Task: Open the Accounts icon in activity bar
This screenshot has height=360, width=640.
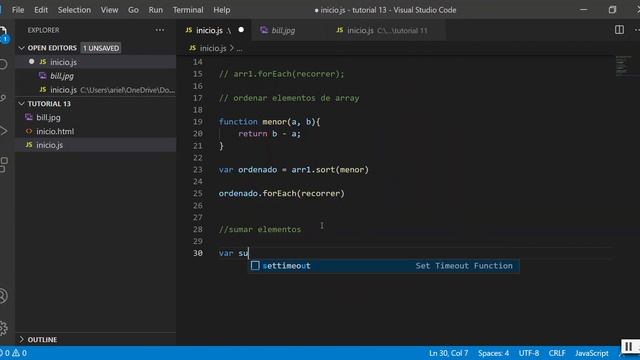Action: click(x=3, y=296)
